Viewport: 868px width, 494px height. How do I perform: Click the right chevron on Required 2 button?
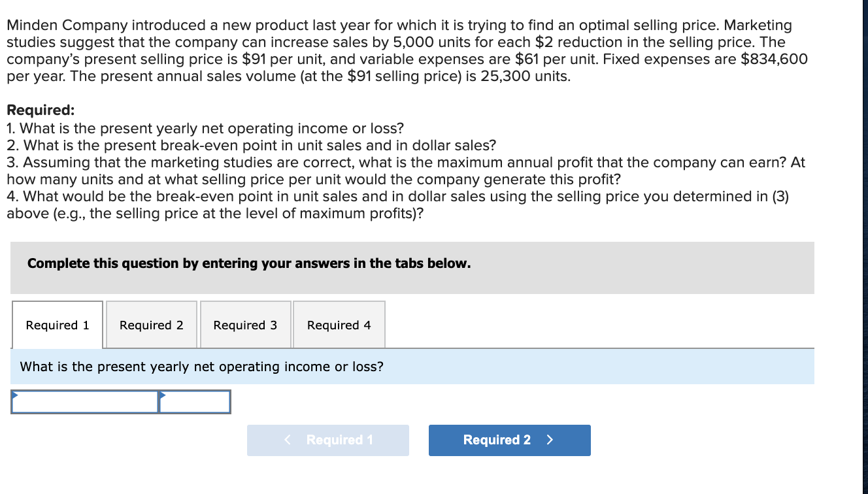pos(549,440)
